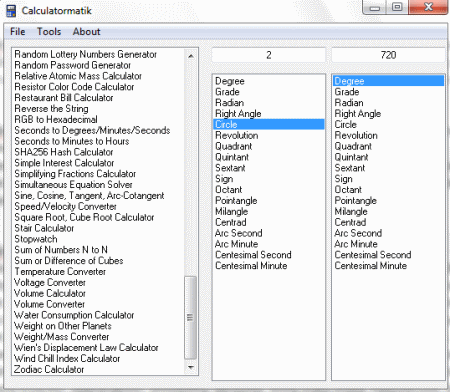Viewport: 450px width, 392px height.
Task: Select Sum of Numbers N to N
Action: click(61, 250)
